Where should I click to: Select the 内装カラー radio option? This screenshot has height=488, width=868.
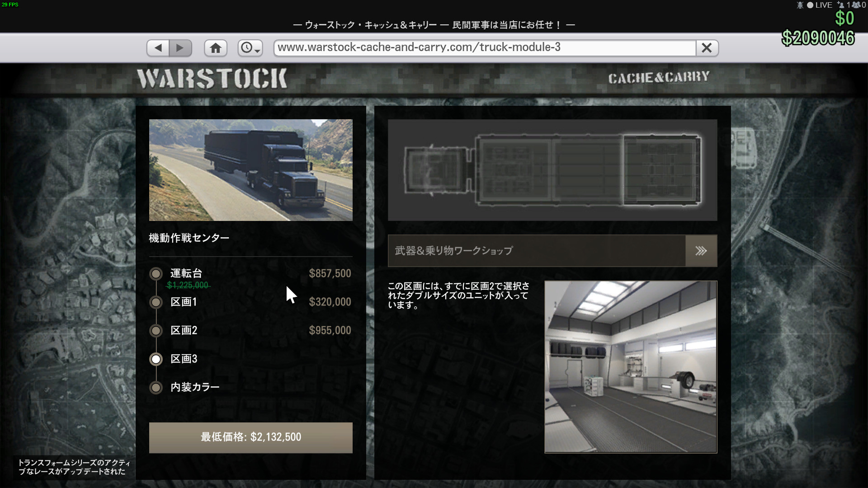(156, 387)
